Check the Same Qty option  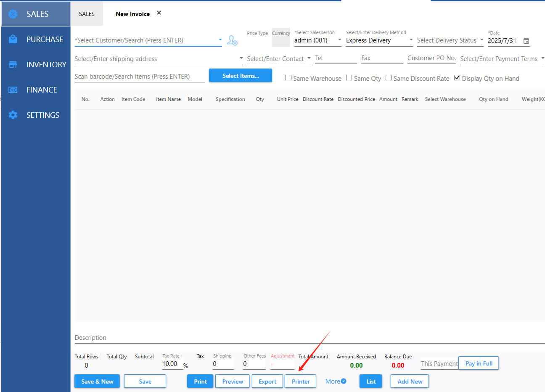[349, 78]
